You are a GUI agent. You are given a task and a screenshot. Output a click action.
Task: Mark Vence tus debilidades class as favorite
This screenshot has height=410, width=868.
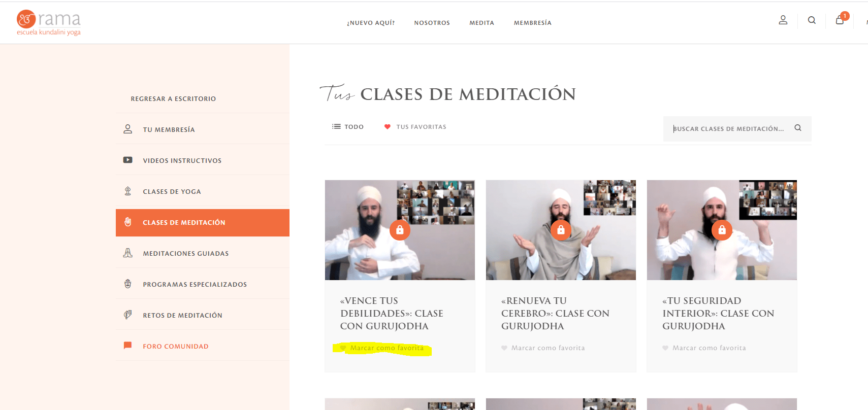382,348
